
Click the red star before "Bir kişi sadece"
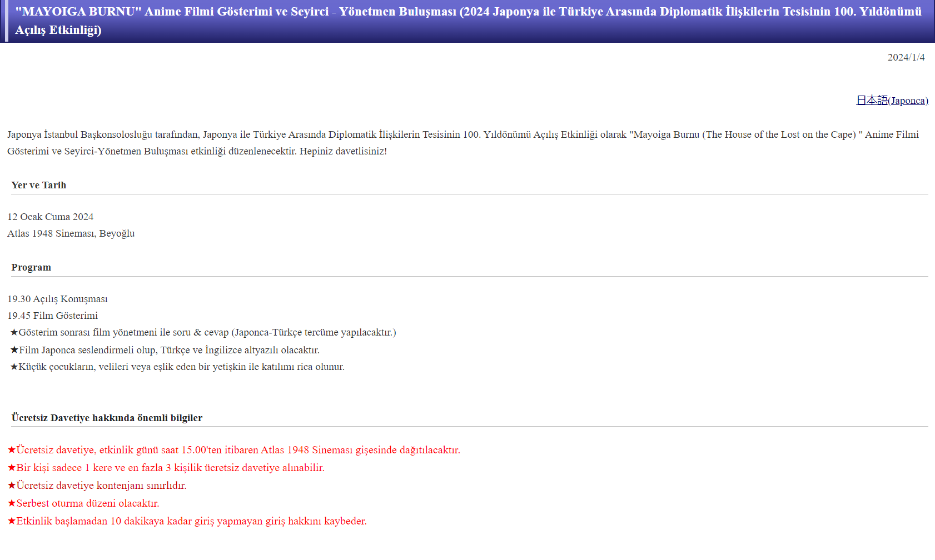point(12,468)
